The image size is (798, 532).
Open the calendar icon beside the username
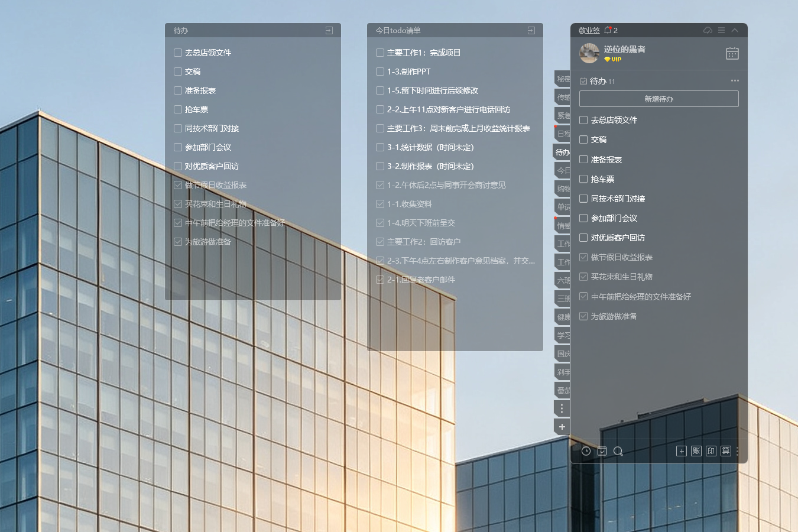coord(732,53)
